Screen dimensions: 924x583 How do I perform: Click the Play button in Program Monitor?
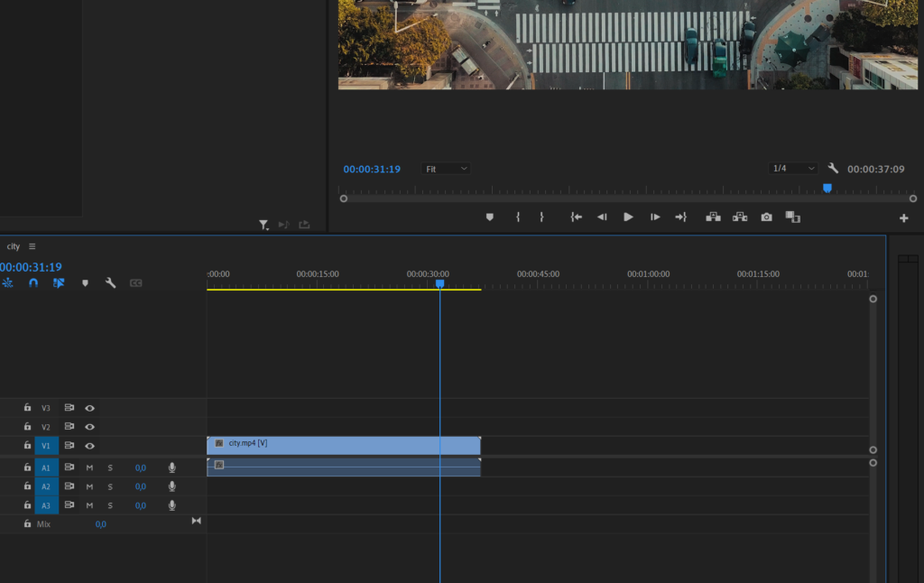(628, 217)
